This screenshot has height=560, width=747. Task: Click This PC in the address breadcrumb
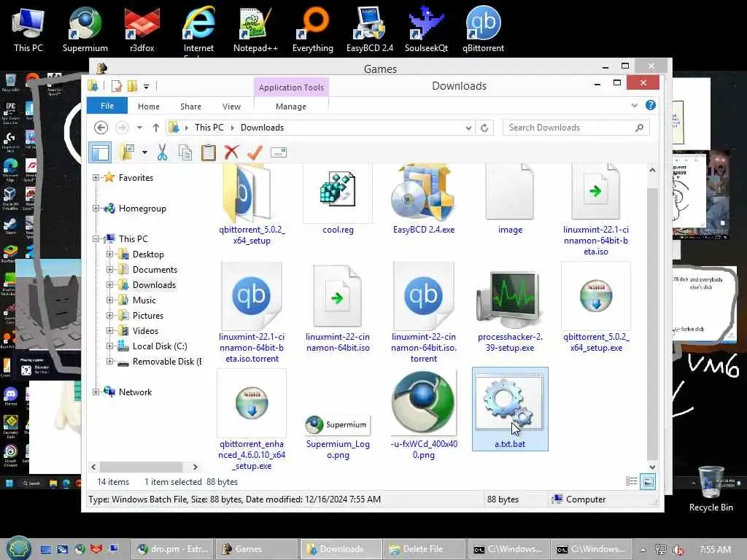[x=209, y=128]
